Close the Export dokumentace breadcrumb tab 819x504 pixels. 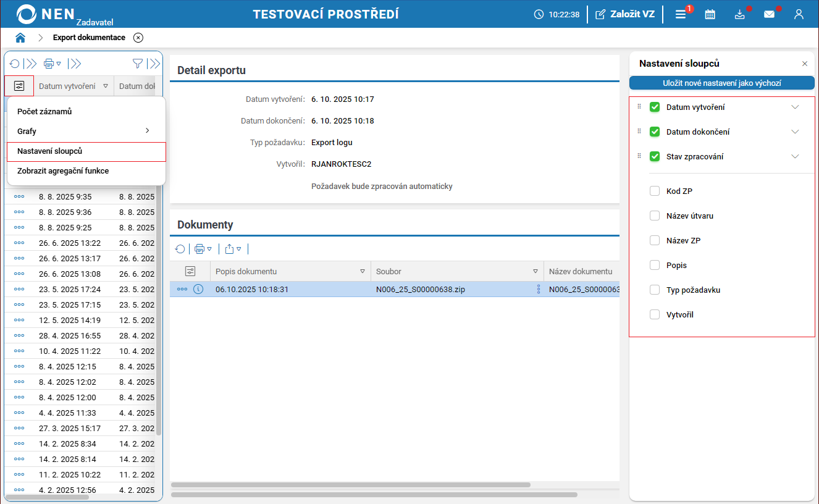(138, 38)
